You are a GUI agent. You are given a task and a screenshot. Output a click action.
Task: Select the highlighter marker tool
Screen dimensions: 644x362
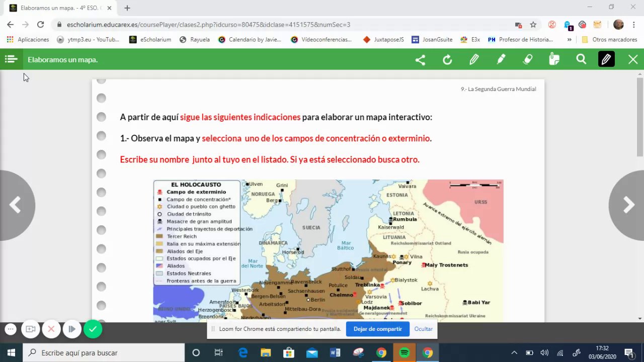click(501, 60)
